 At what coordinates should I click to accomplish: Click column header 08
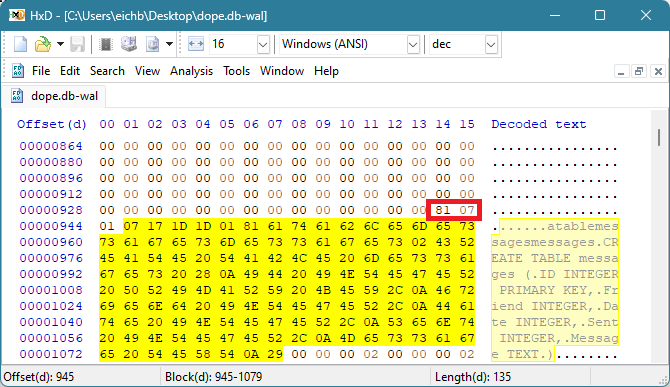click(299, 124)
